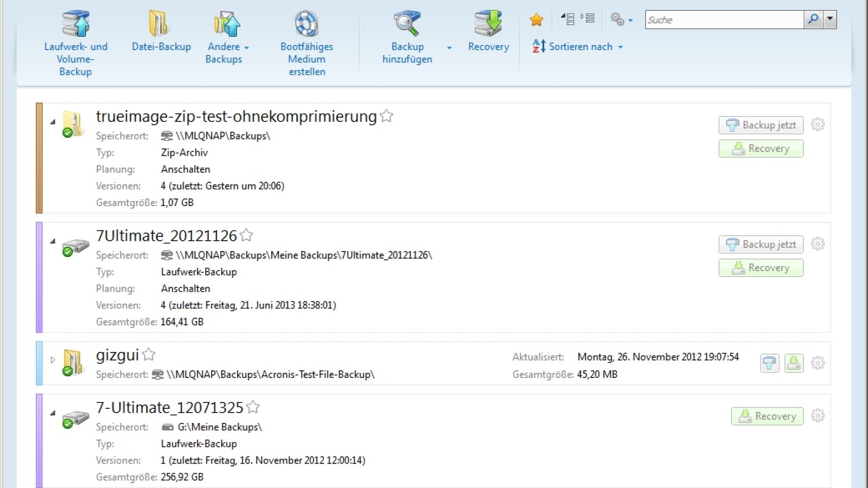Mark trueimage-zip-test-ohnekomprimierung as favorite
The height and width of the screenshot is (488, 868).
click(386, 116)
